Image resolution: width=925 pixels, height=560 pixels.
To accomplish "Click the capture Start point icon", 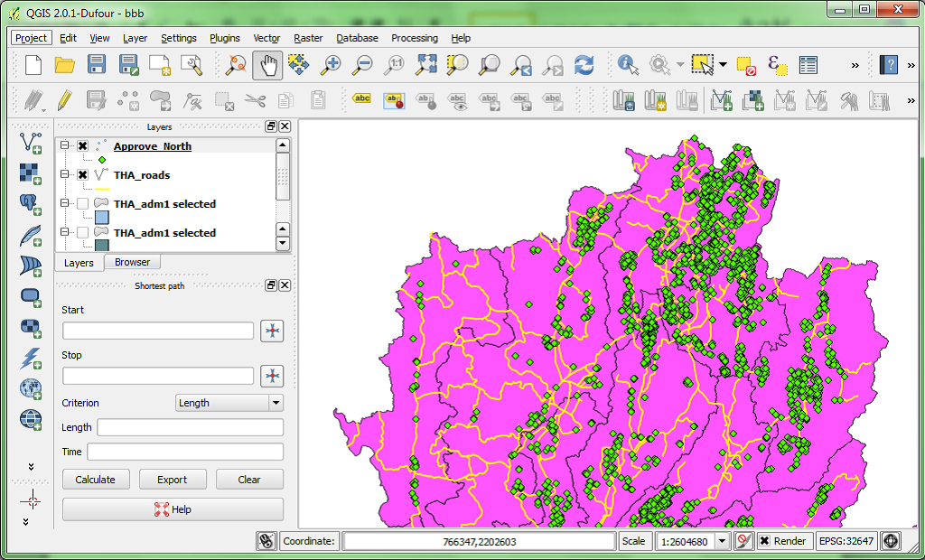I will coord(272,331).
